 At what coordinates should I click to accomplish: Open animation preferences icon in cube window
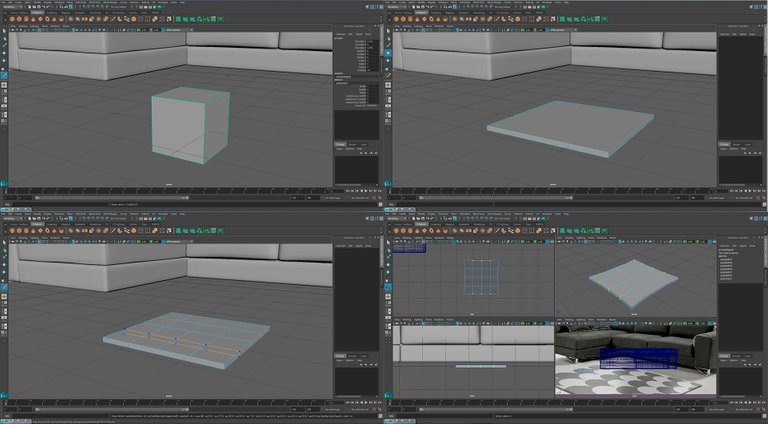[x=380, y=198]
